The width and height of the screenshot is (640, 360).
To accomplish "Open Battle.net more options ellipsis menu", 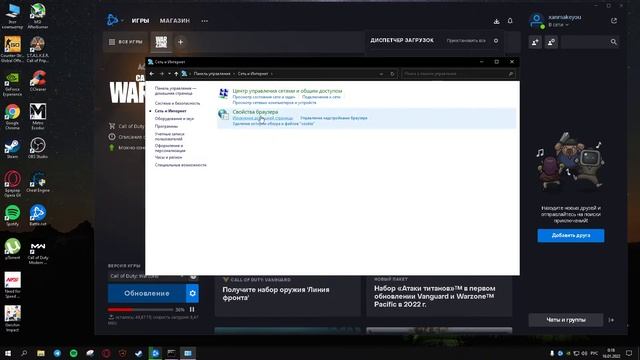I will tap(204, 21).
